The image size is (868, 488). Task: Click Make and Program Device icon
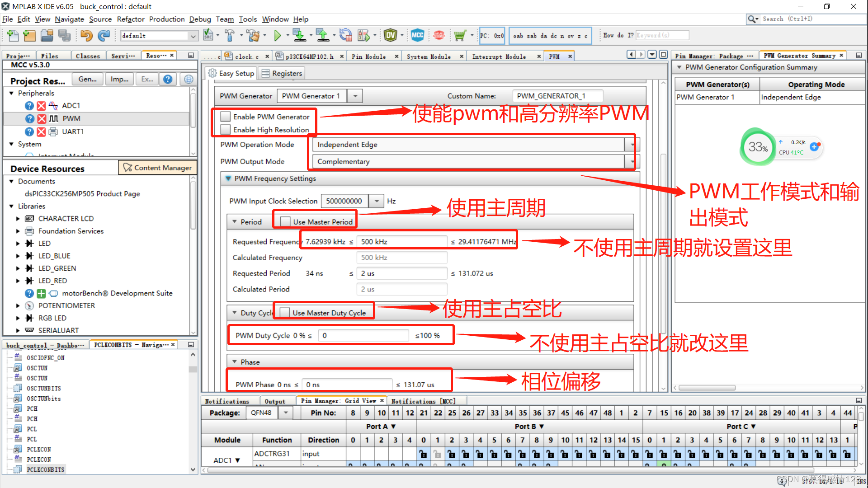point(299,35)
